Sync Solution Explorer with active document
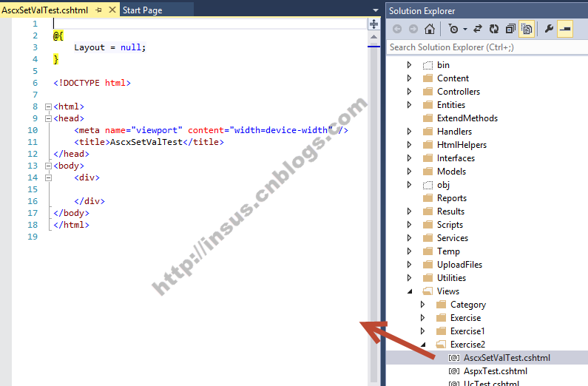Viewport: 588px width, 386px height. 478,29
